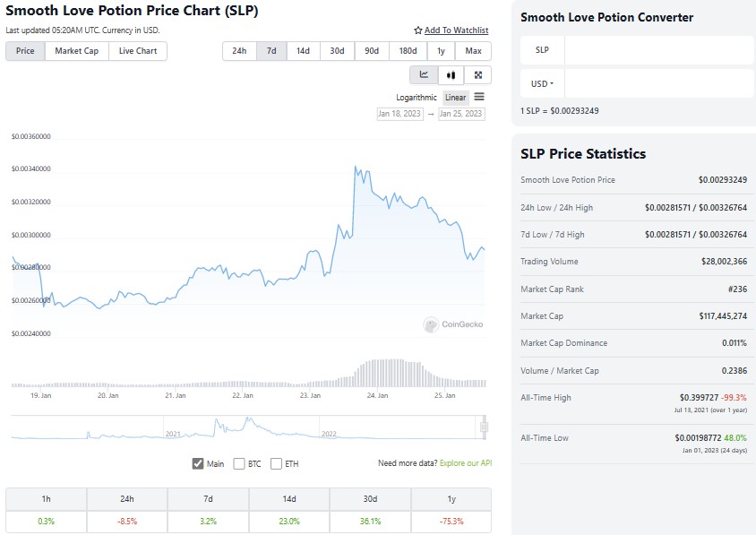This screenshot has width=756, height=535.
Task: Edit the start date Jan 18, 2023
Action: 399,114
